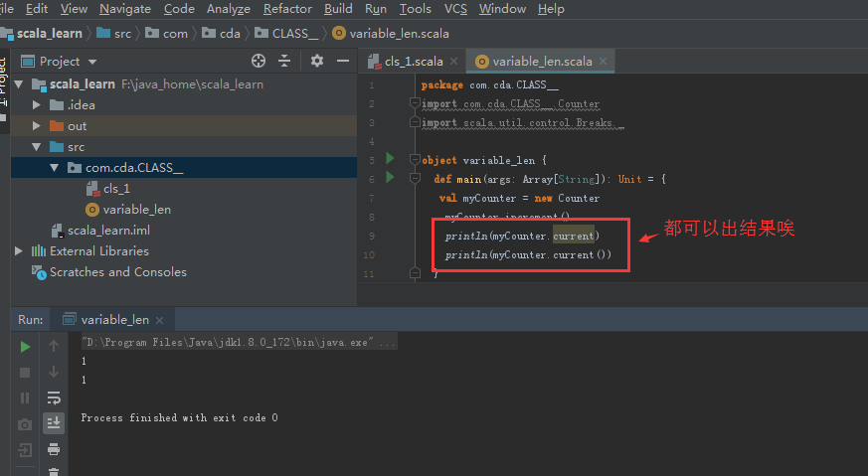
Task: Click 'Process finished with exit code 0' text
Action: [x=179, y=418]
